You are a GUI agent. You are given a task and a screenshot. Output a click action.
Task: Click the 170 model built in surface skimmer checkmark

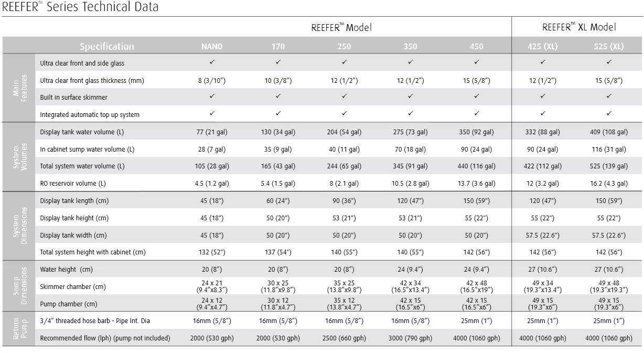[x=278, y=97]
